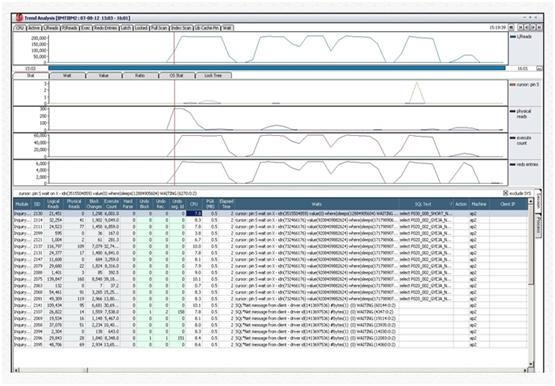Open the Full Scan tab
This screenshot has width=555, height=386.
pos(159,28)
